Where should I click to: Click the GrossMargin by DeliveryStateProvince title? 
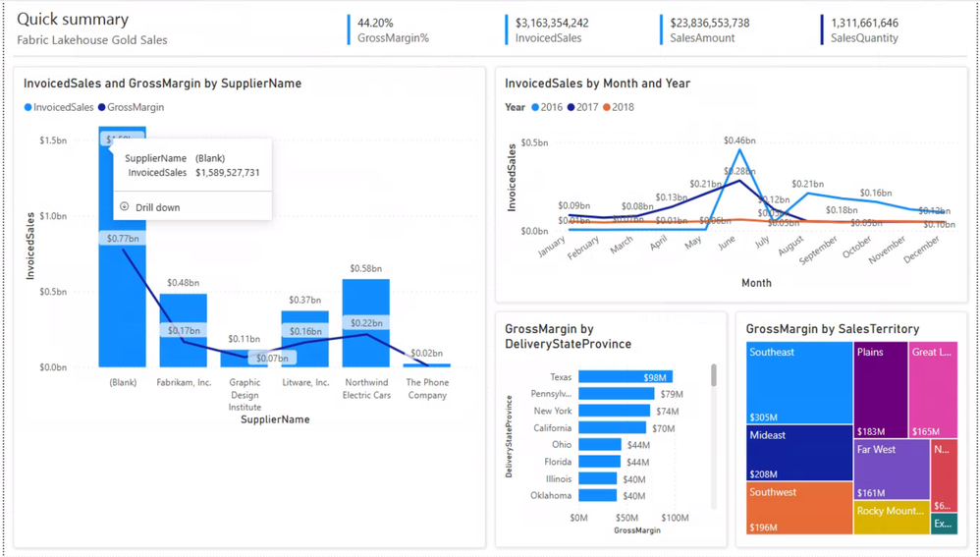pyautogui.click(x=568, y=336)
